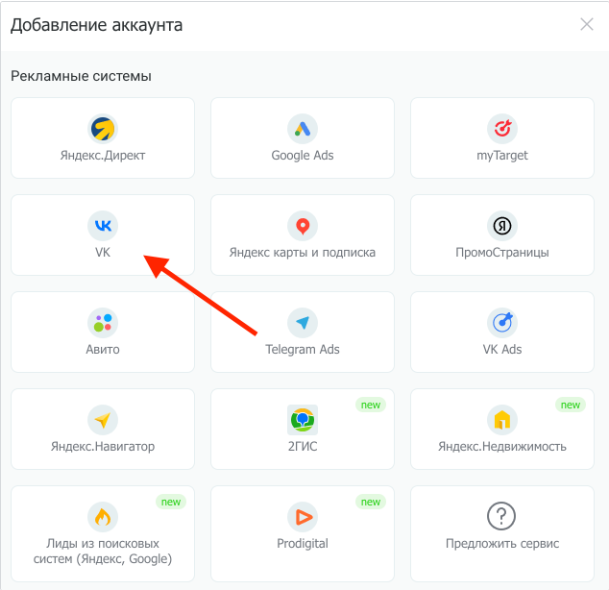
Task: Click the flame icon for search leads
Action: (103, 517)
